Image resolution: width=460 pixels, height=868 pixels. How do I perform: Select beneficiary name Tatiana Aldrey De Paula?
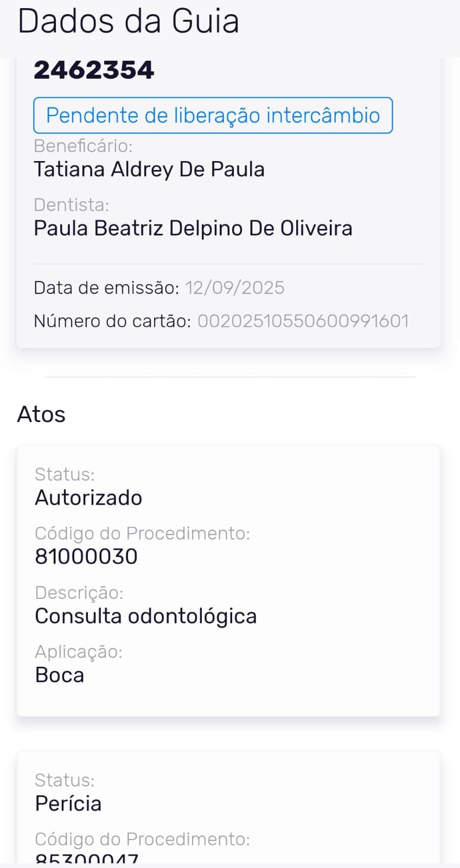[x=149, y=169]
